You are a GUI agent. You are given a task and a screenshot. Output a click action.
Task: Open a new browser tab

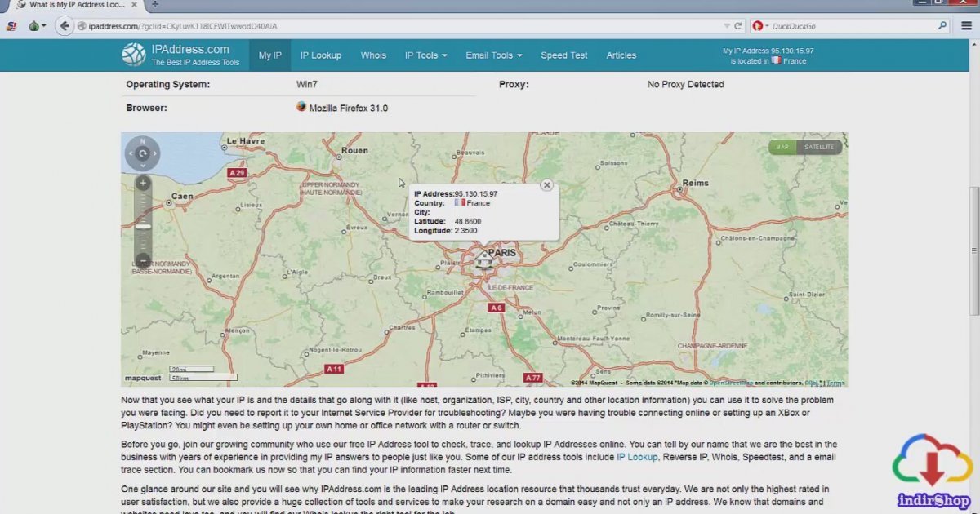tap(155, 5)
